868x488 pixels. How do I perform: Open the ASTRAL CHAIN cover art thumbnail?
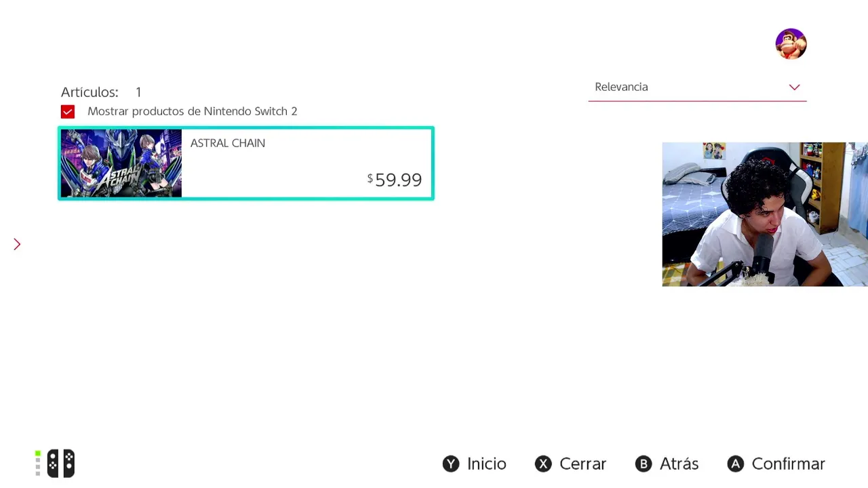click(x=121, y=163)
